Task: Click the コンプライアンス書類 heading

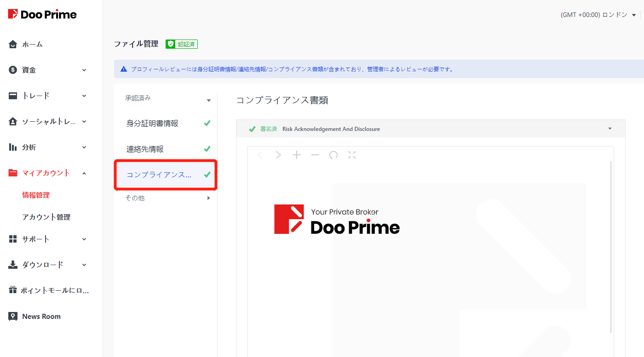Action: (x=282, y=100)
